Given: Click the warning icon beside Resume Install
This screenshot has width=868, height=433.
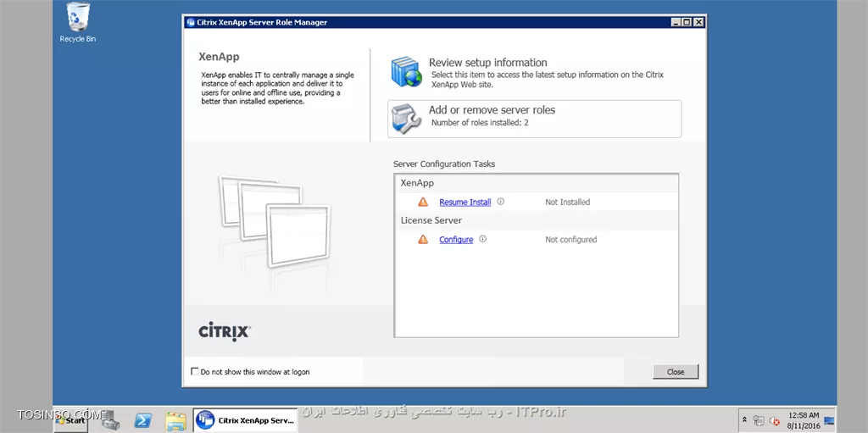Looking at the screenshot, I should pos(423,203).
